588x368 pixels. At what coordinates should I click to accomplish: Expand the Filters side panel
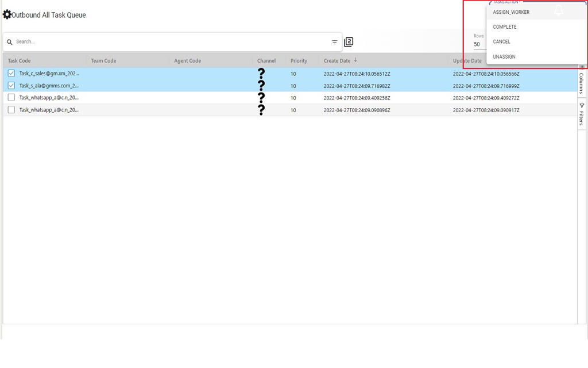click(581, 114)
